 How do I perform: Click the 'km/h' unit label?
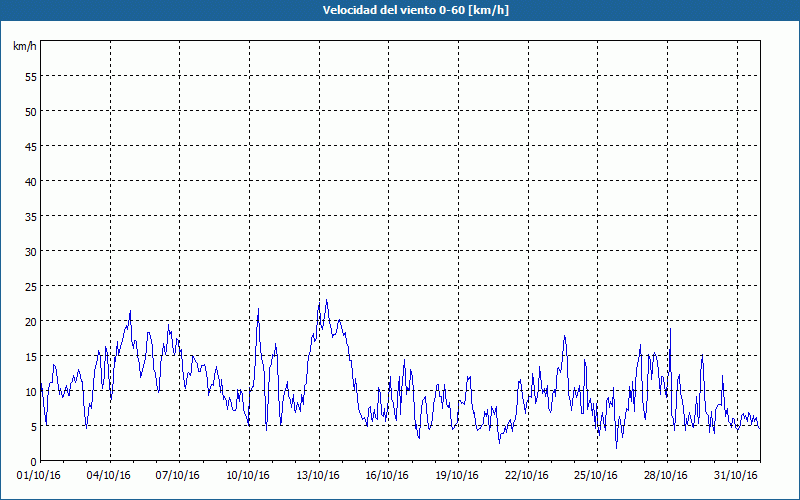tap(24, 46)
